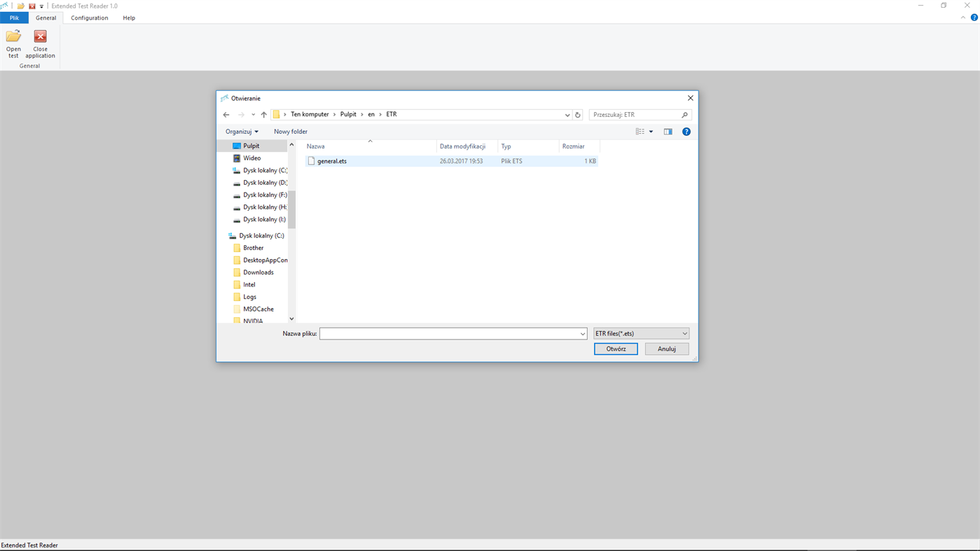
Task: Click the Extended Test Reader application logo
Action: [4, 5]
